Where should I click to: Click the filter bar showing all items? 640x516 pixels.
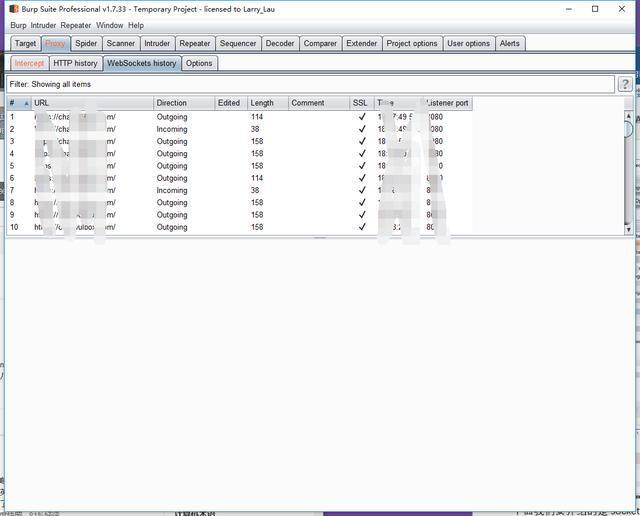[310, 84]
